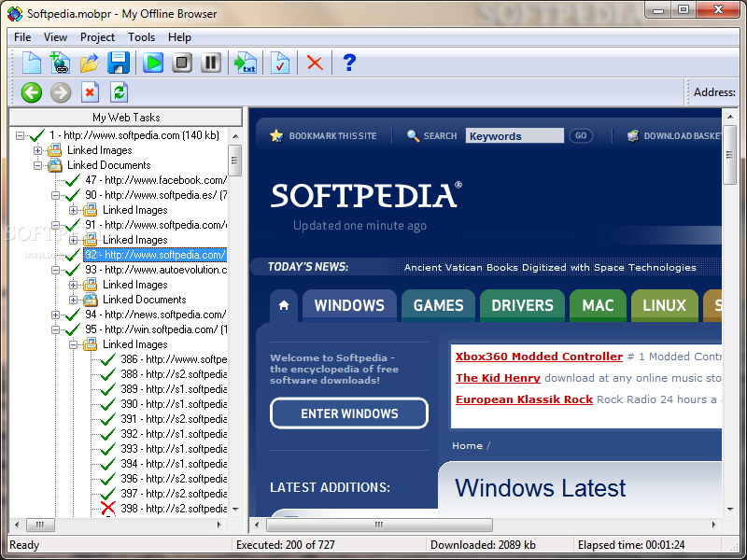Viewport: 747px width, 560px height.
Task: Click green checkmark of item 47 facebook
Action: tap(73, 180)
